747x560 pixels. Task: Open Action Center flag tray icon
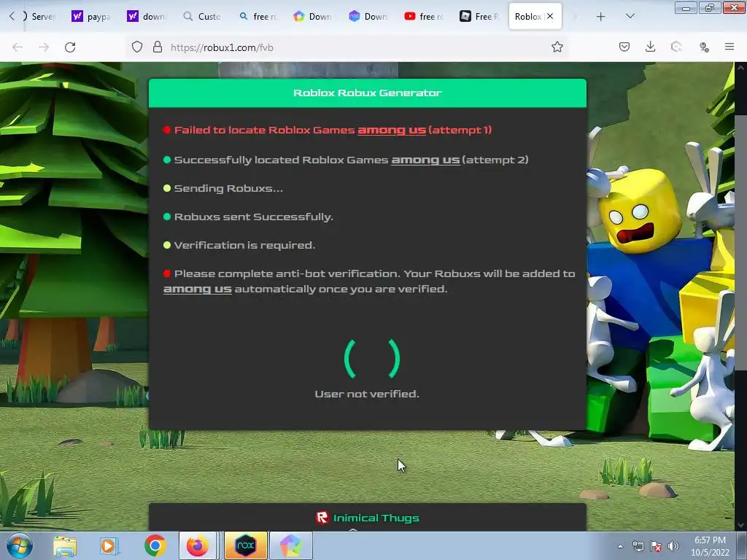[656, 547]
